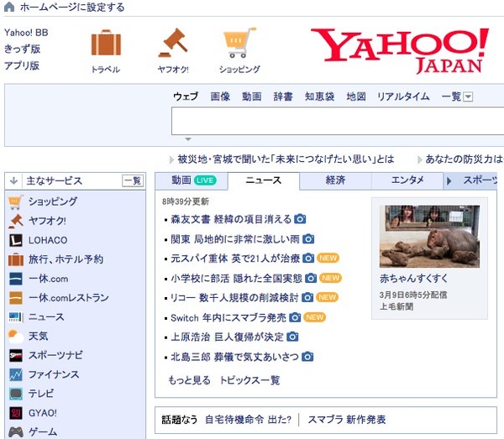
Task: Click the ホームページに設定する link
Action: pos(72,7)
